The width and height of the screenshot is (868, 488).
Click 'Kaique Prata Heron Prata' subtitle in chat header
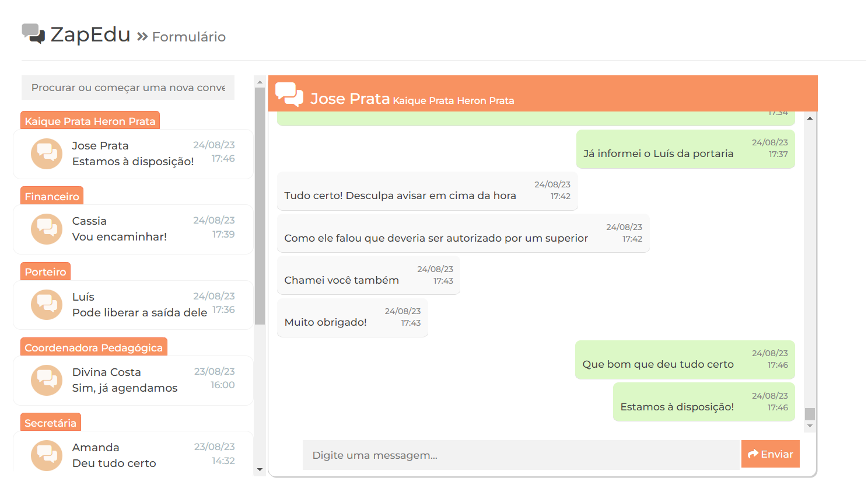(x=454, y=100)
